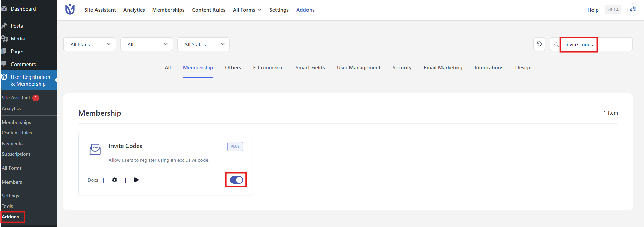This screenshot has width=644, height=227.
Task: Open User Registration & Membership sidebar menu
Action: pos(29,80)
